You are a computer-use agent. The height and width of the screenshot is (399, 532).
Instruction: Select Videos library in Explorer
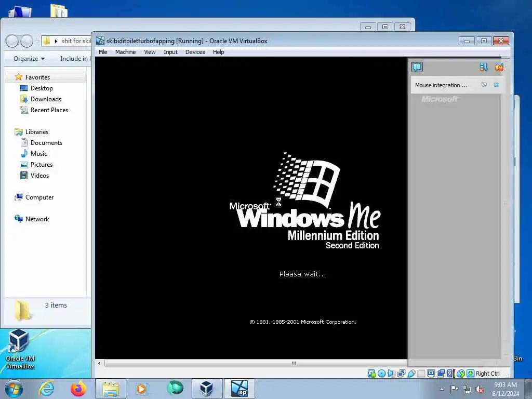[x=39, y=176]
